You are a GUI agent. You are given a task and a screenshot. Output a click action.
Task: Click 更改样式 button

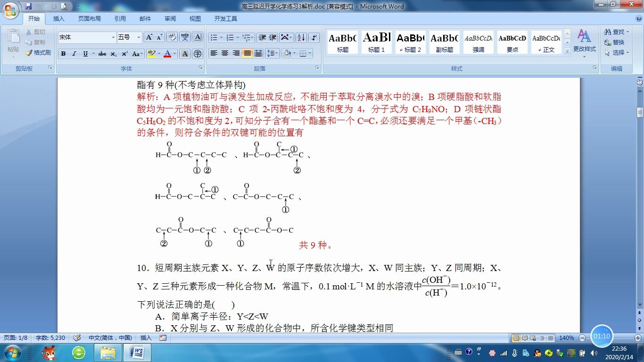585,43
